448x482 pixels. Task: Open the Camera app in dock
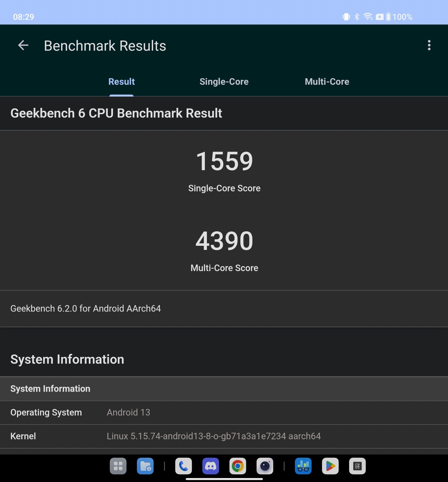coord(265,466)
